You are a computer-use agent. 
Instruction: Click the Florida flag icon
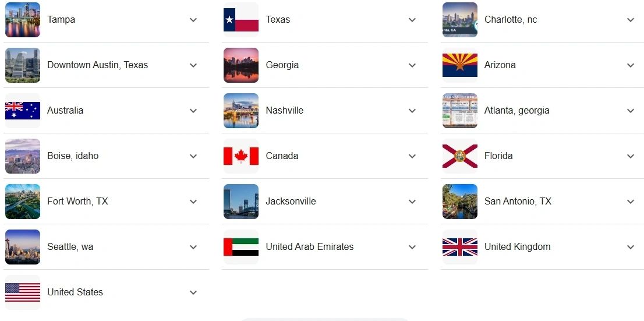[460, 156]
